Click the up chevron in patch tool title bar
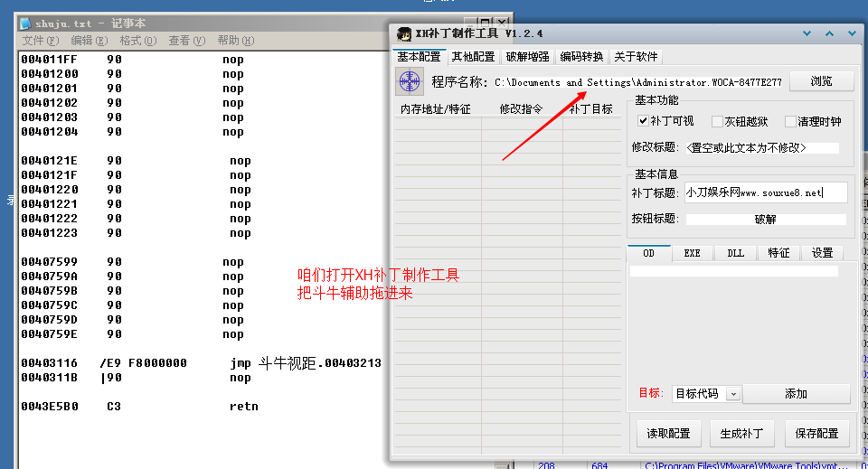This screenshot has width=868, height=469. (x=829, y=33)
